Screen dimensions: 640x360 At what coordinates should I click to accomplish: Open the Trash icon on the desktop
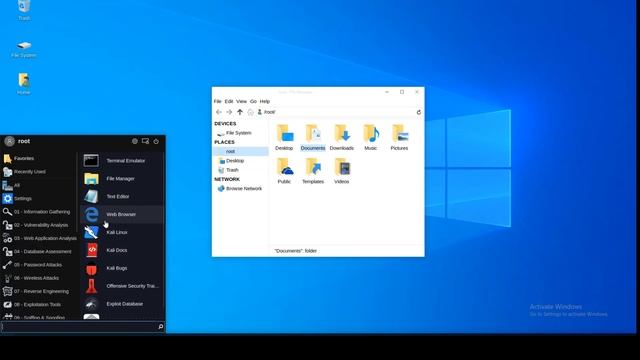24,10
